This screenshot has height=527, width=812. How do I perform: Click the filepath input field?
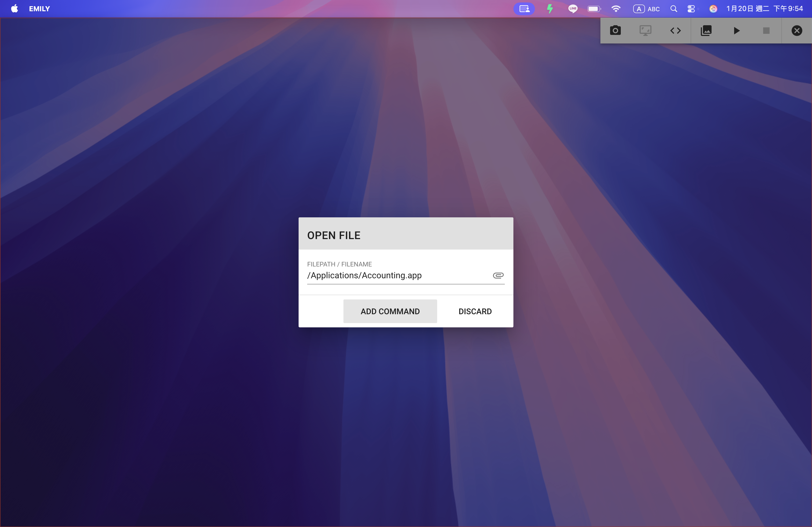(x=396, y=275)
